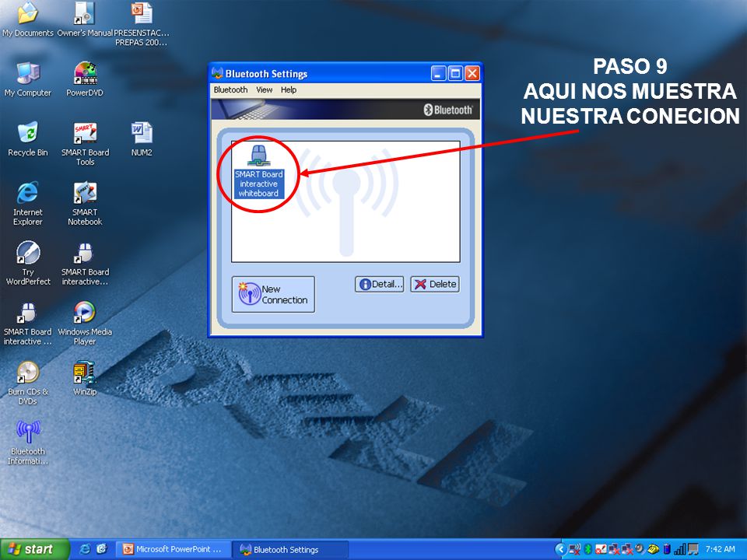Click the wireless signal bars tray icon
The image size is (747, 560).
point(680,549)
